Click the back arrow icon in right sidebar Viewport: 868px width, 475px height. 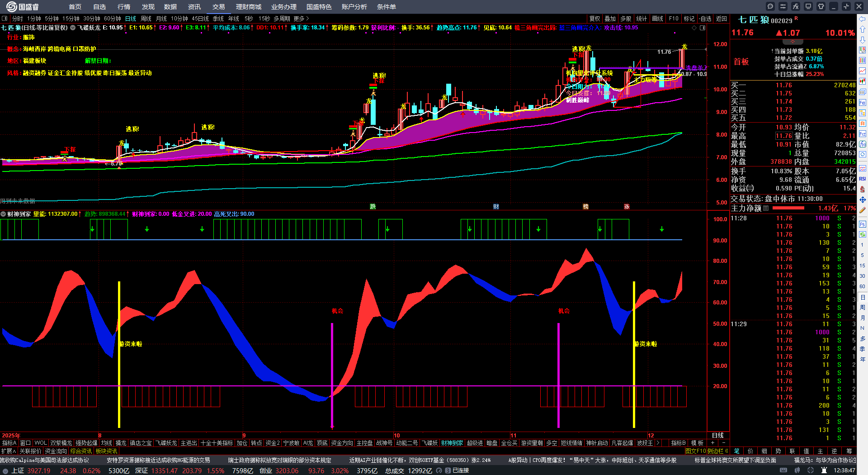(x=863, y=19)
